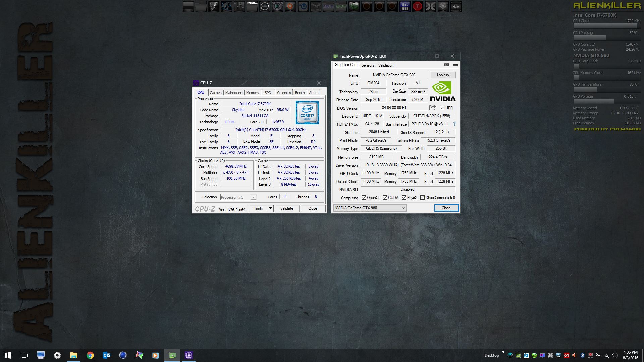Click the Intel Core i7 logo badge
This screenshot has width=644, height=362.
coord(307,113)
